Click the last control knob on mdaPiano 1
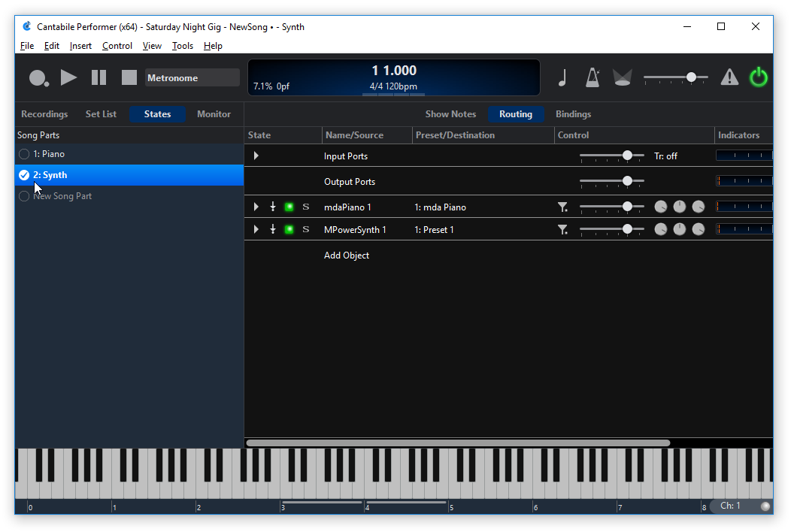 (x=699, y=207)
